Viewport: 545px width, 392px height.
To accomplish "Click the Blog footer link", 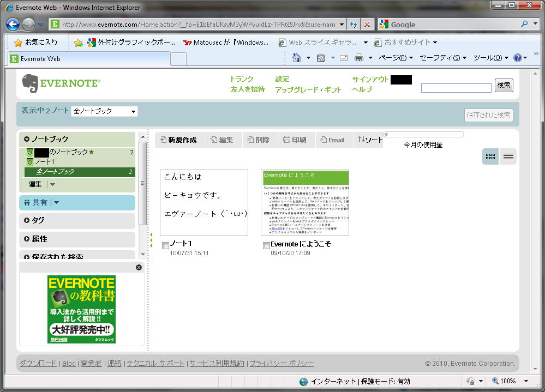I will click(x=69, y=364).
